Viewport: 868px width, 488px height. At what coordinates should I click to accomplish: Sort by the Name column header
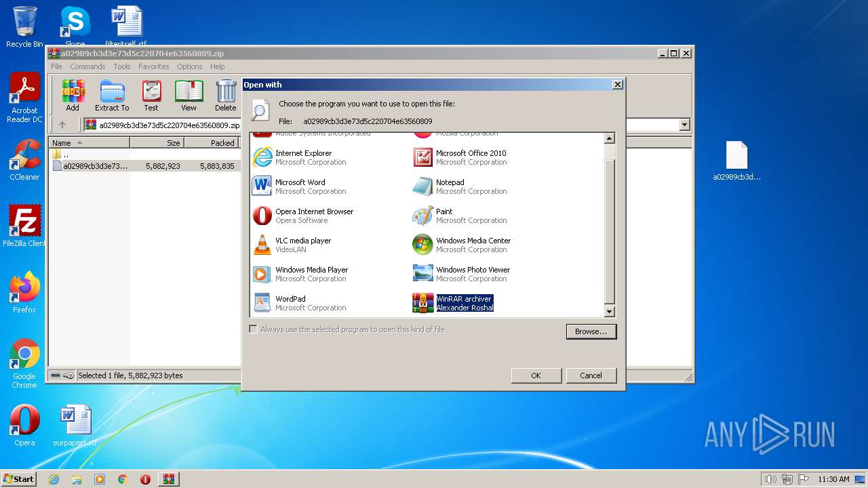click(89, 143)
